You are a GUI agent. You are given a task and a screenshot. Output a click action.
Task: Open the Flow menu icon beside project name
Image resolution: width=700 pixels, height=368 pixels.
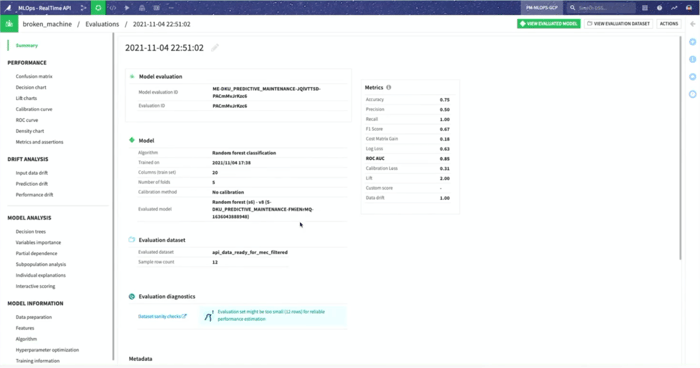click(83, 8)
